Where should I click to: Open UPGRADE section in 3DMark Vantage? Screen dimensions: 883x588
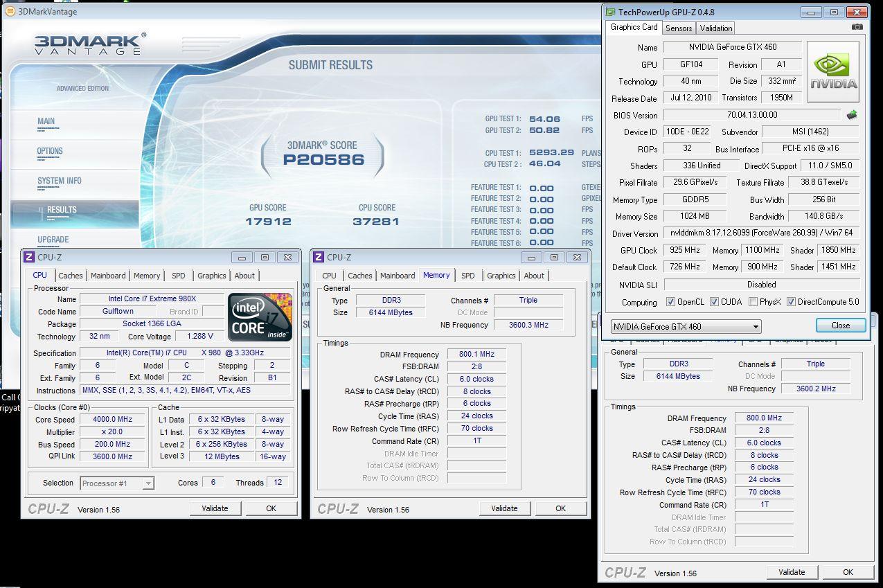tap(53, 240)
